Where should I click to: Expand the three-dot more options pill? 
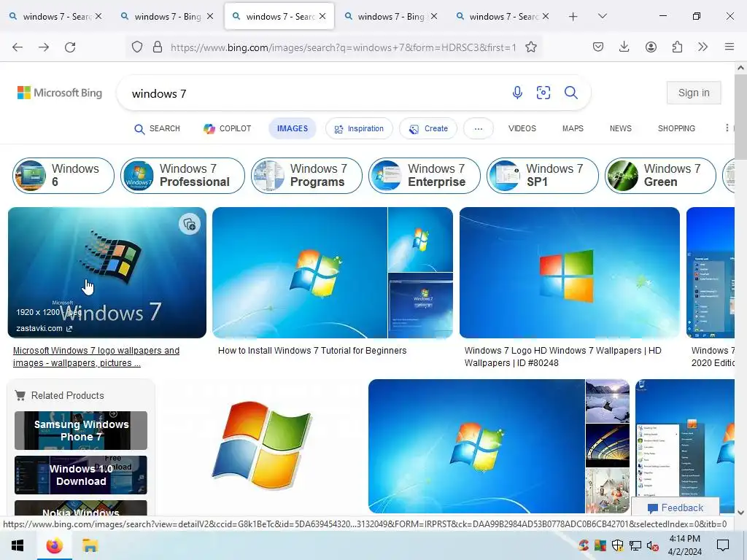[479, 128]
